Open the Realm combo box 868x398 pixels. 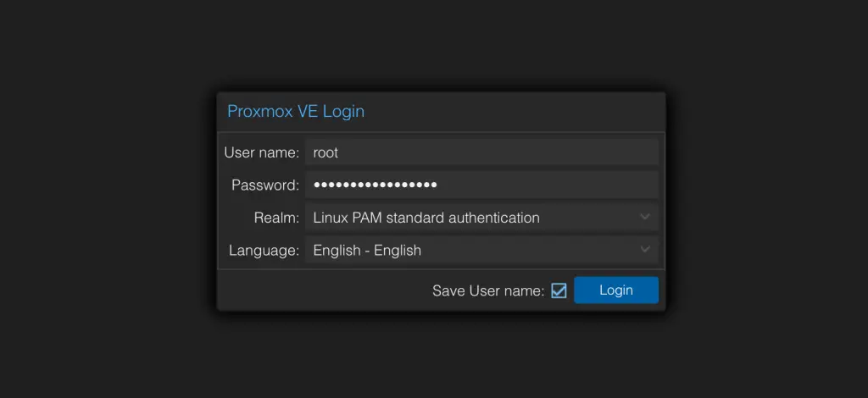pyautogui.click(x=481, y=218)
